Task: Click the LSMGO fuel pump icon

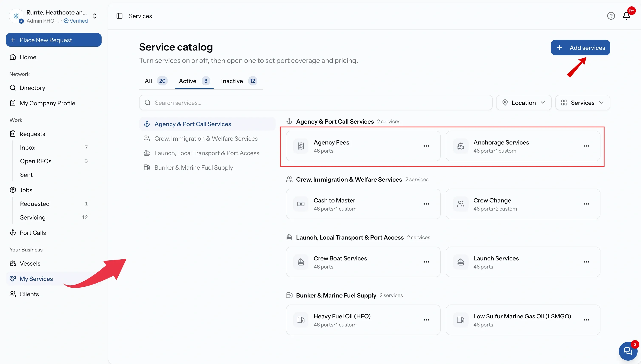Action: [x=460, y=320]
